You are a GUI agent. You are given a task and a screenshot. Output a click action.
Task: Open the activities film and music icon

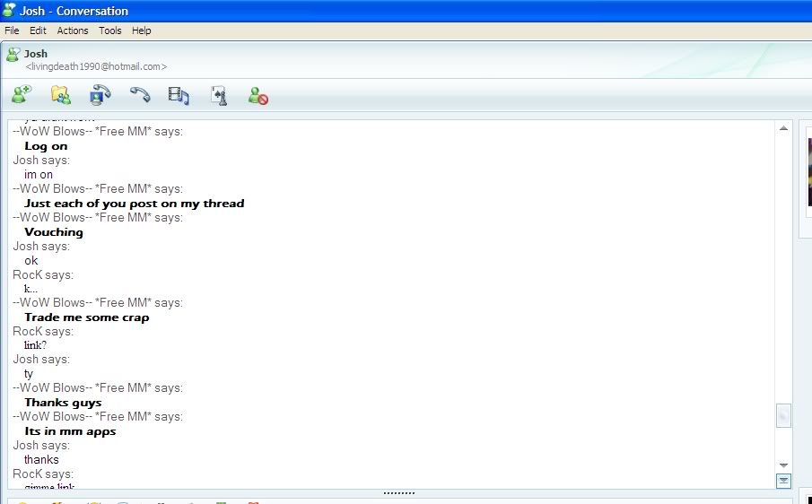point(179,96)
